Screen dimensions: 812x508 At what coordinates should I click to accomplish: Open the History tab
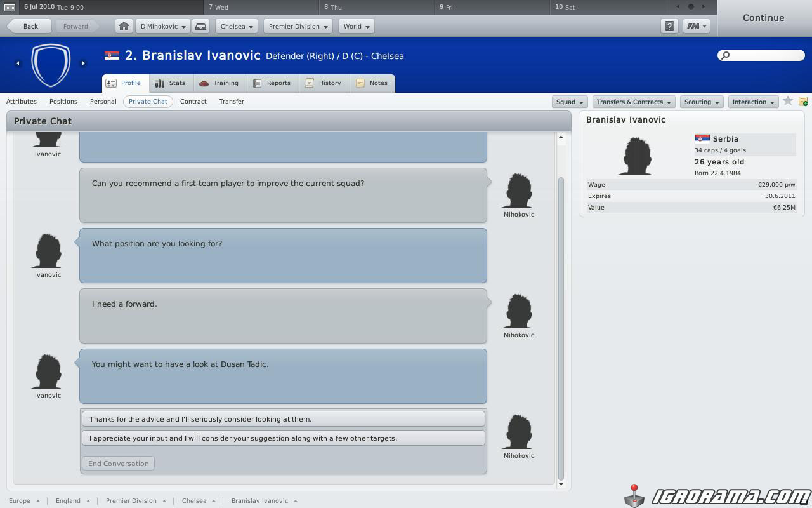[324, 83]
